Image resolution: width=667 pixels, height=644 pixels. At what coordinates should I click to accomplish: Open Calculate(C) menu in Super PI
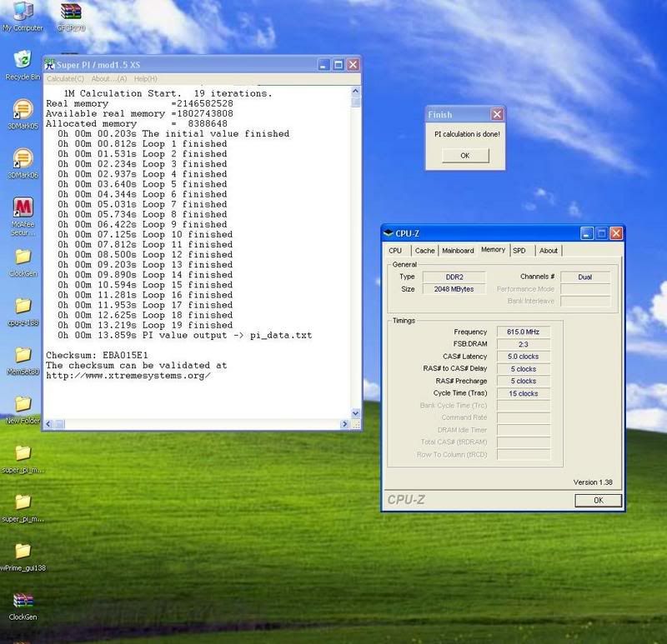[65, 78]
